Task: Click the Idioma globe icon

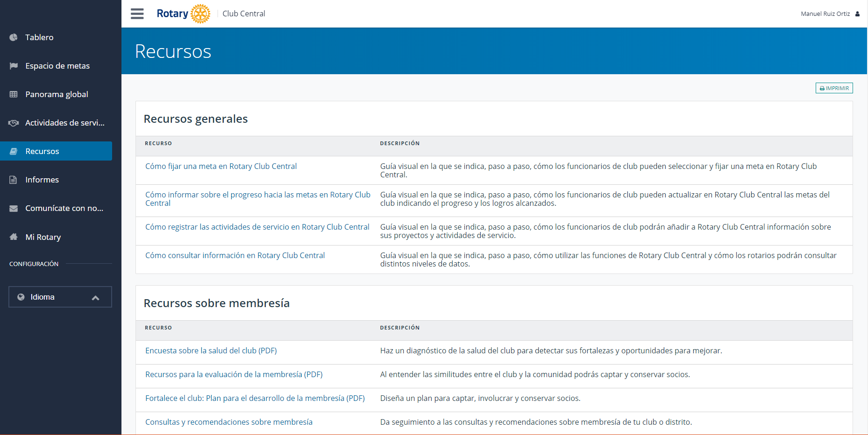Action: [x=21, y=297]
